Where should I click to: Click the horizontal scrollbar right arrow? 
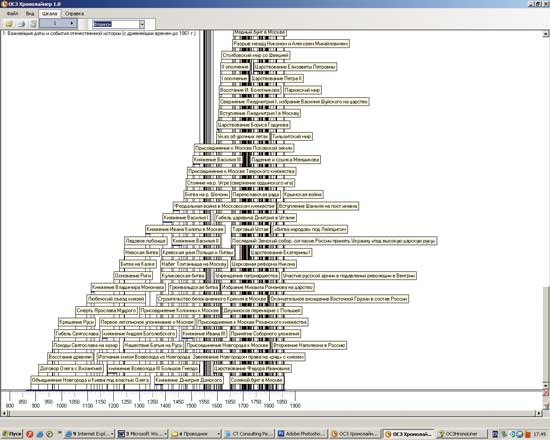coord(539,413)
